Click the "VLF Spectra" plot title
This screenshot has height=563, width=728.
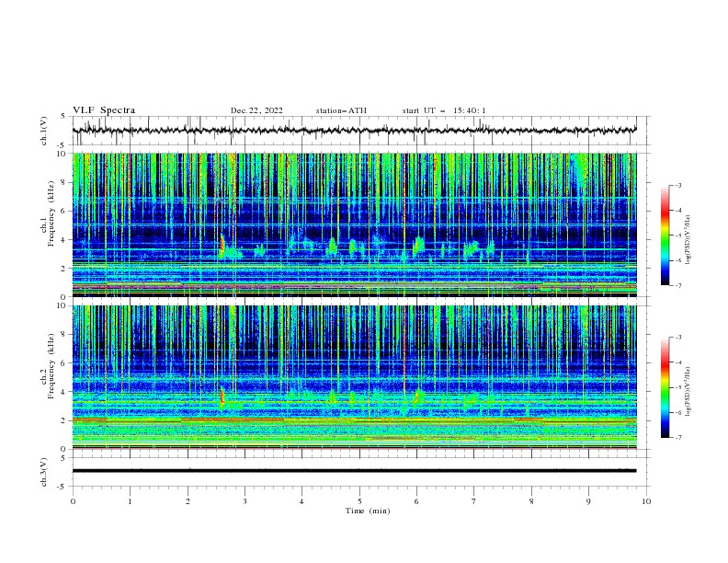(104, 110)
